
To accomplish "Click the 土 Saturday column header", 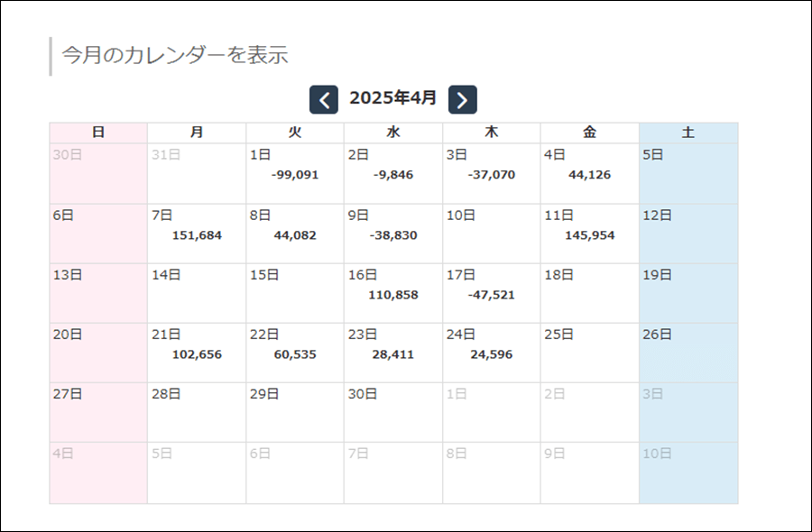I will 688,133.
